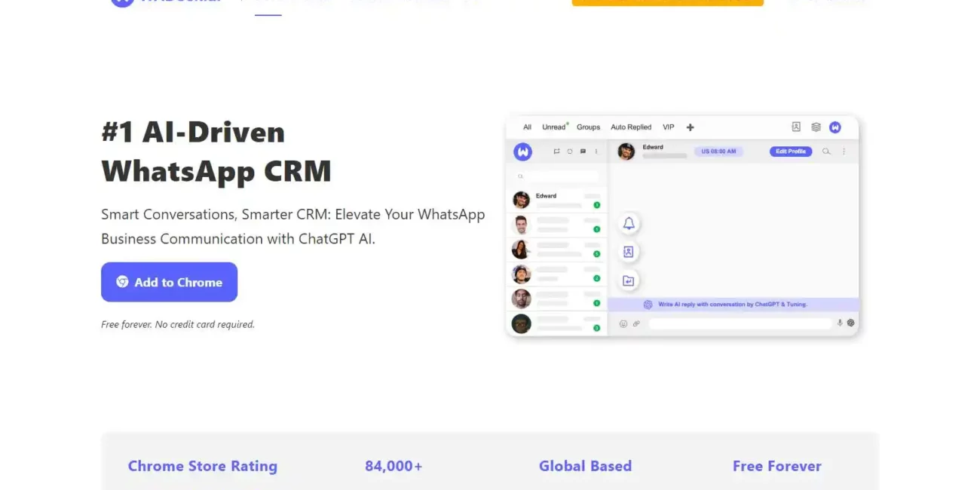
Task: Open the emoji picker icon
Action: click(623, 323)
